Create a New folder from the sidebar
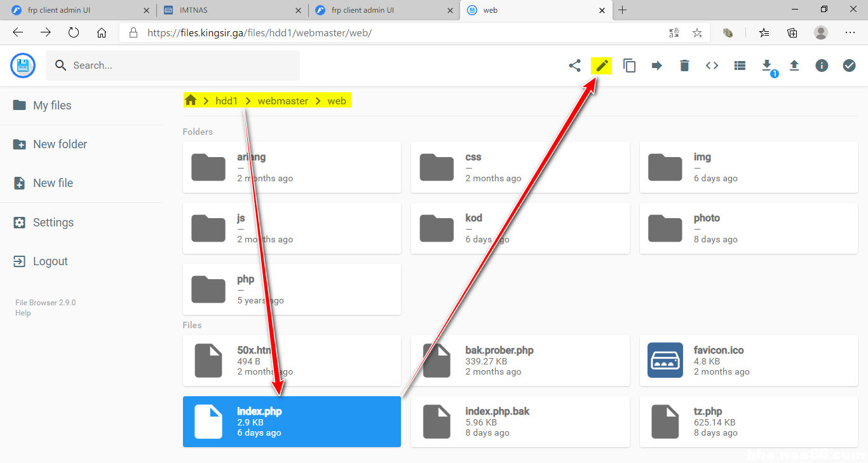This screenshot has height=463, width=868. tap(81, 144)
